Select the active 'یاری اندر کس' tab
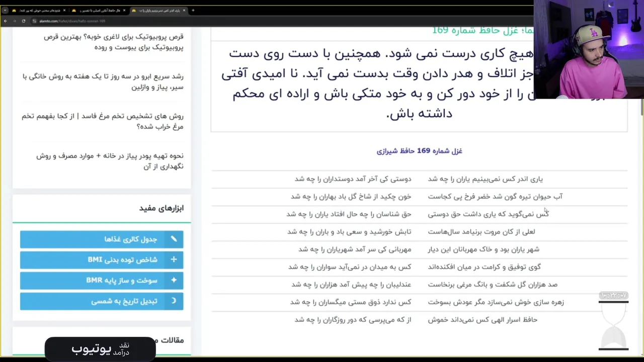The width and height of the screenshot is (644, 362). click(x=158, y=10)
